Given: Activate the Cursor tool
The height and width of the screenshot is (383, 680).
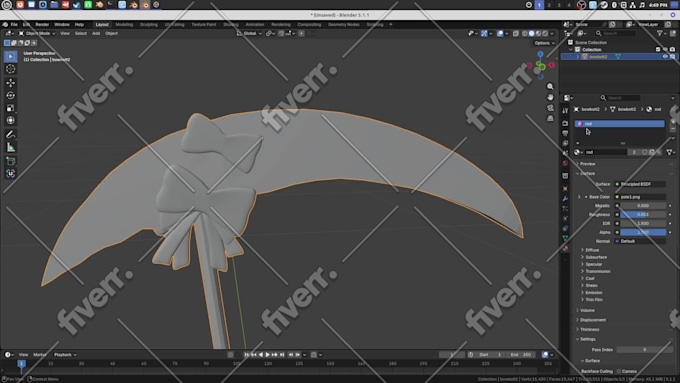Looking at the screenshot, I should click(11, 69).
